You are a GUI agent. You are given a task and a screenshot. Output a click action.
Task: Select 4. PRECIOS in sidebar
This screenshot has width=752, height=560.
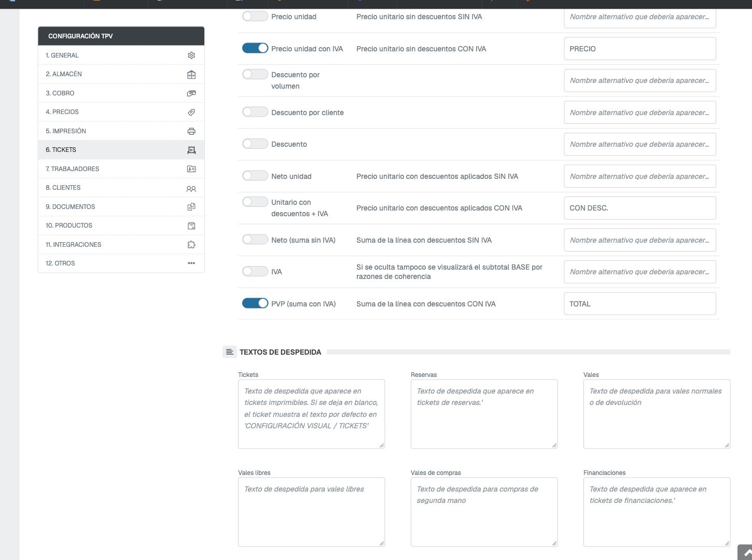coord(121,112)
